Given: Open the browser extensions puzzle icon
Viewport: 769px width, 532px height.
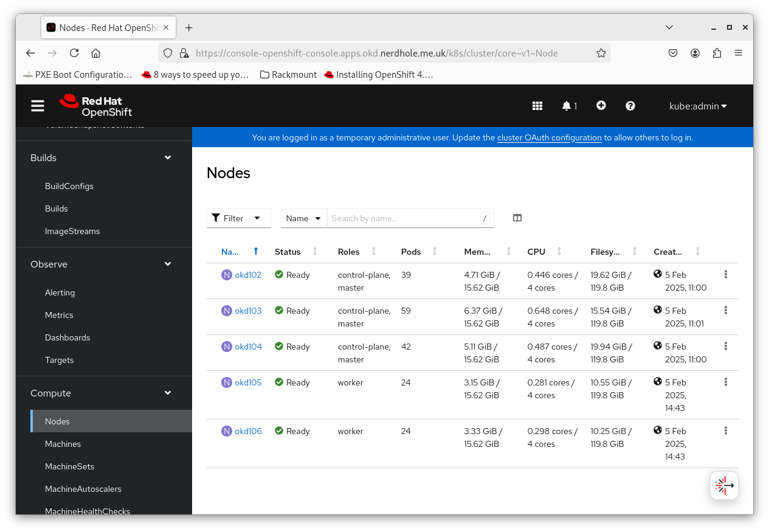Looking at the screenshot, I should point(717,53).
